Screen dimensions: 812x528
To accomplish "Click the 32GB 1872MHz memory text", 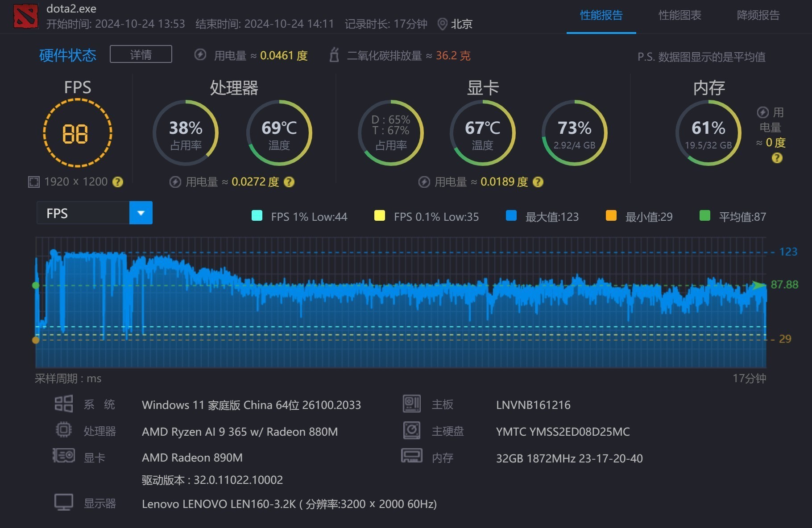I will click(569, 458).
